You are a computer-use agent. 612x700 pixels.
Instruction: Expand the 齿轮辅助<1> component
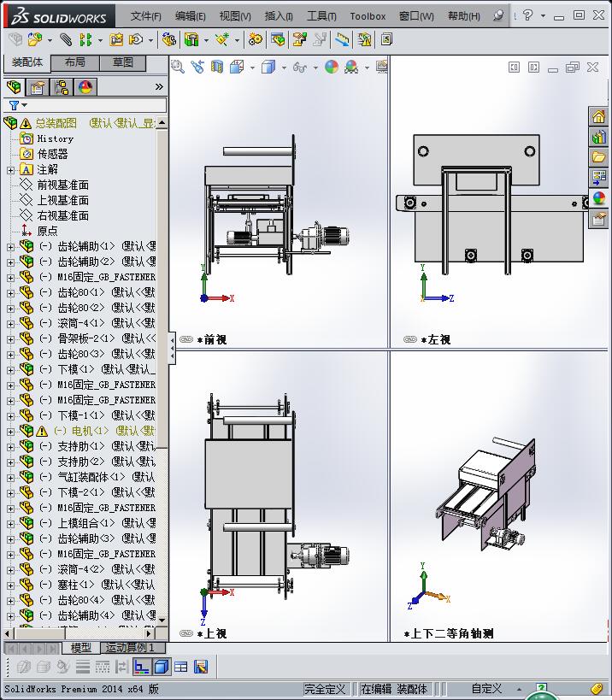[11, 247]
